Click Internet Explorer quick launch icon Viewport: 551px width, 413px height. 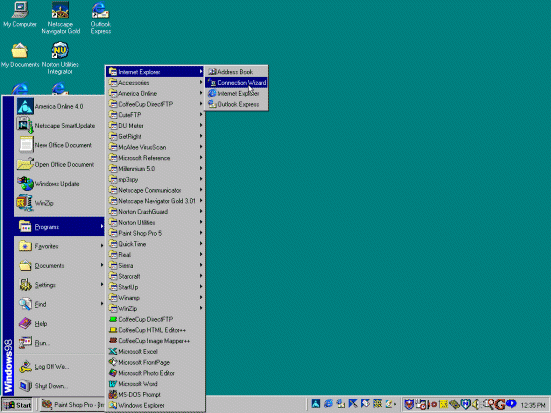328,404
